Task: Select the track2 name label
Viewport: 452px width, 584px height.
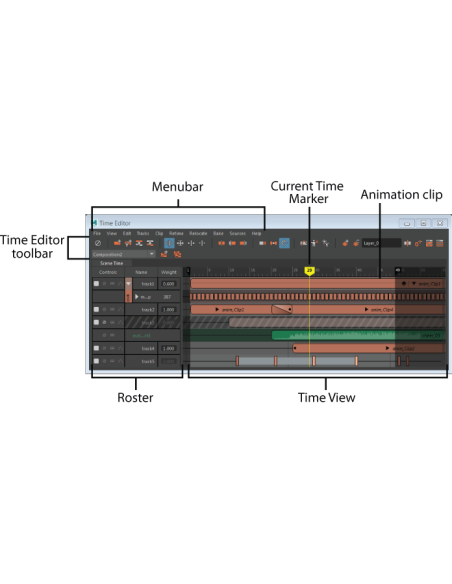Action: pyautogui.click(x=148, y=310)
